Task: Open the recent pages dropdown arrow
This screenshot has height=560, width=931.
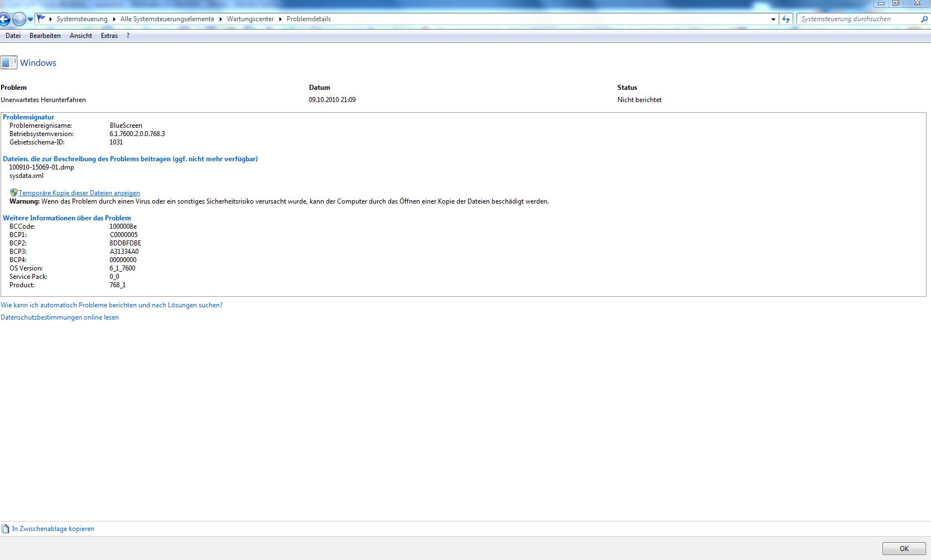Action: [x=30, y=20]
